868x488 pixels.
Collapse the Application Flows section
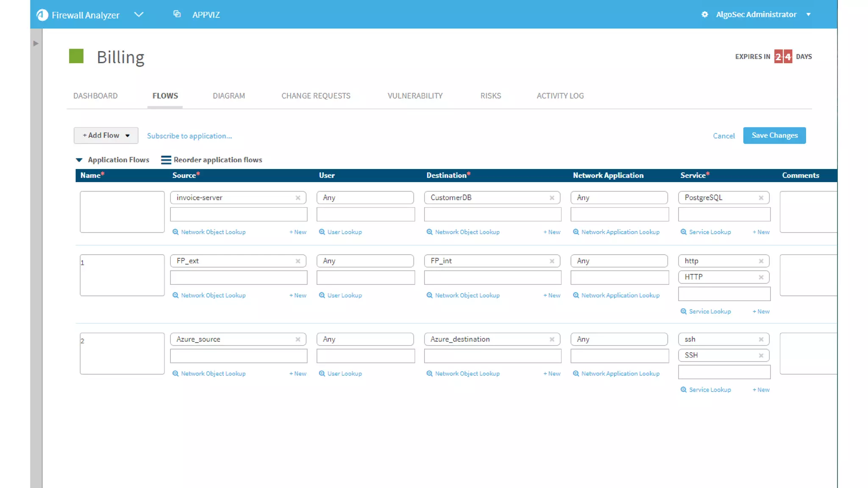[79, 160]
